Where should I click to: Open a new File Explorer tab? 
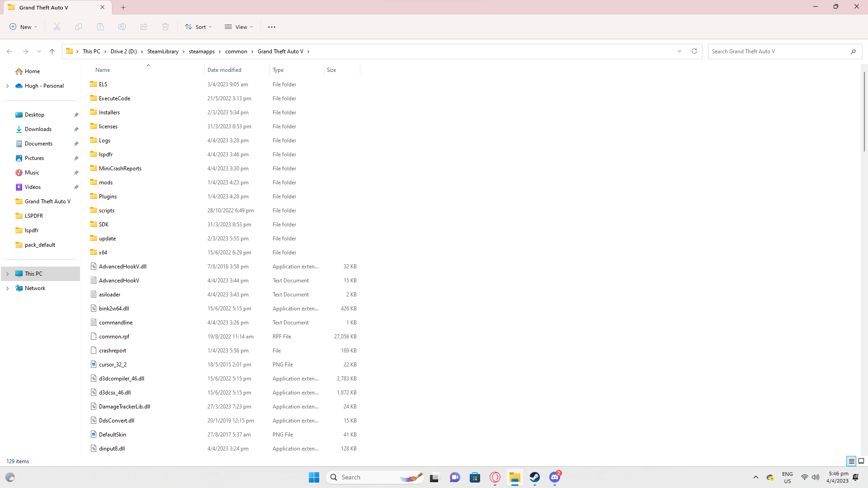click(x=123, y=7)
